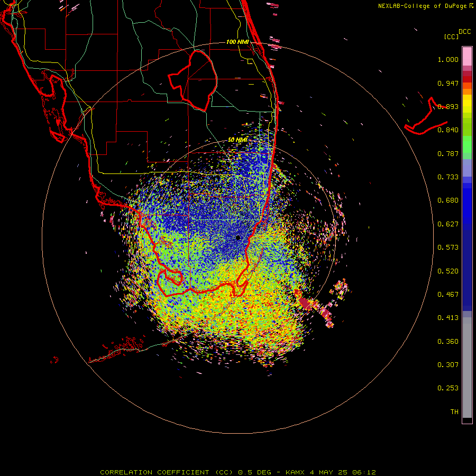476x476 pixels.
Task: Click the 0.253 scale value
Action: (448, 388)
